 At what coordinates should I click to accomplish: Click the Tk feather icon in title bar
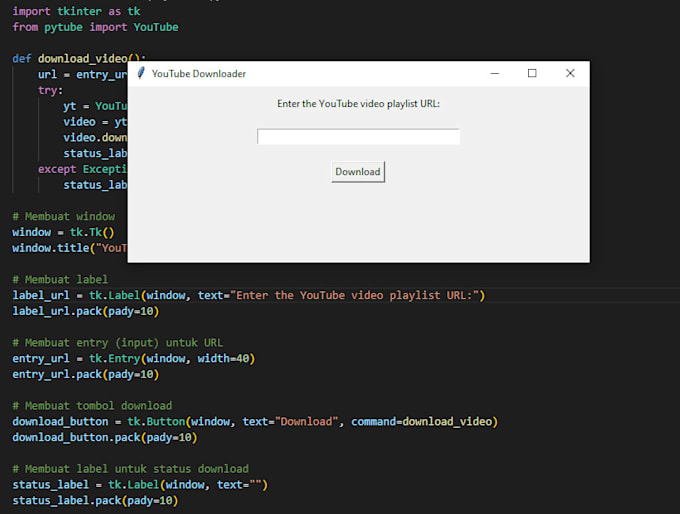141,74
